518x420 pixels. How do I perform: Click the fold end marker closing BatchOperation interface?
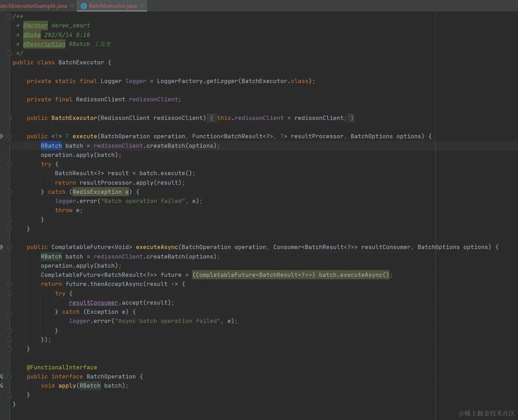(10, 395)
